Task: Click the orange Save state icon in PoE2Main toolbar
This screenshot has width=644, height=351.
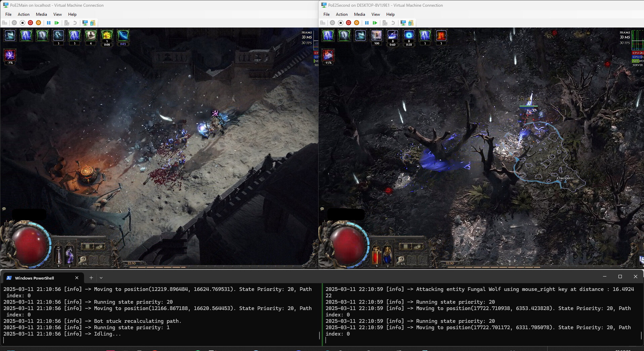Action: [39, 23]
